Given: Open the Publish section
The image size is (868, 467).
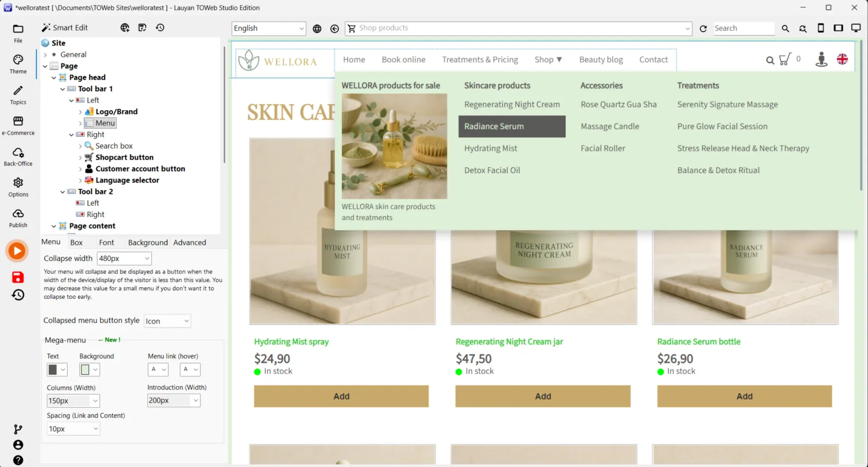Looking at the screenshot, I should point(18,218).
